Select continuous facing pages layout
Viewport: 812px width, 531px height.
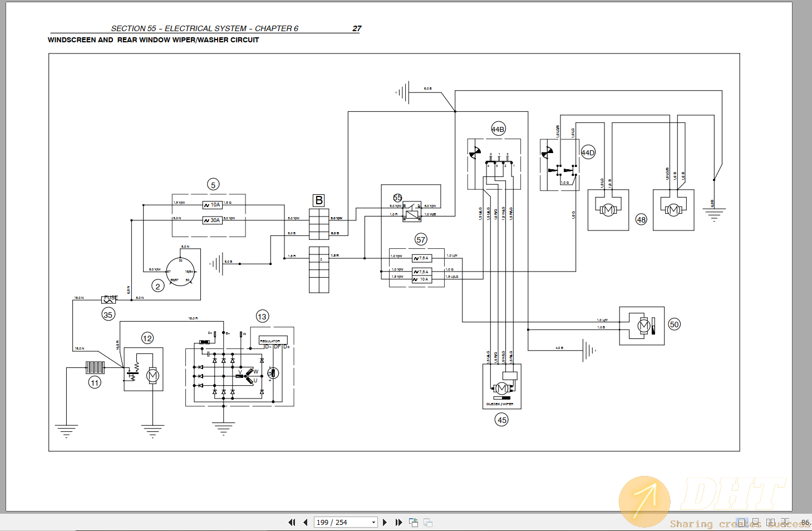coord(785,522)
